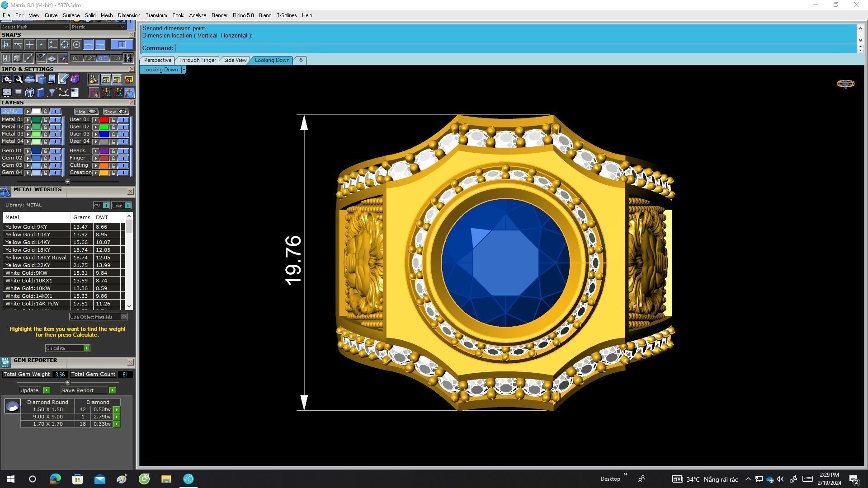Switch to the Perspective viewport tab
This screenshot has width=868, height=488.
click(157, 60)
